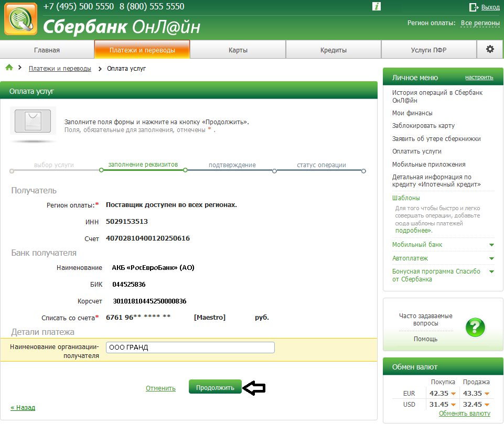Click the Отменить link
Viewport: 504px width, 424px height.
160,388
